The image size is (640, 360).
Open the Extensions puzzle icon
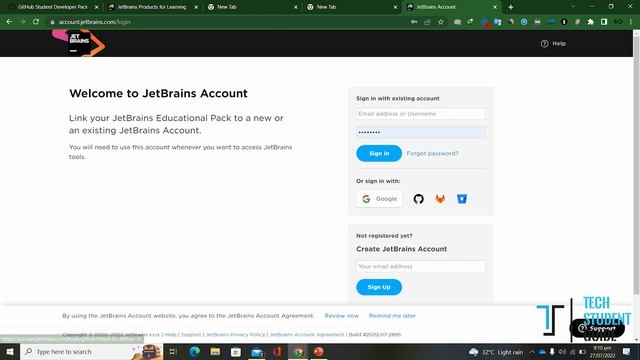tap(591, 22)
